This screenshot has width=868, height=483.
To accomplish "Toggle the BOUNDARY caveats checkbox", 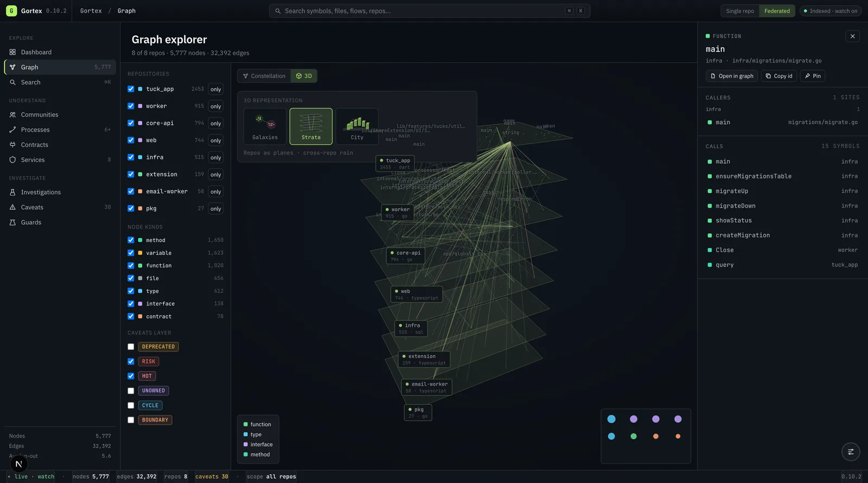I will coord(131,420).
